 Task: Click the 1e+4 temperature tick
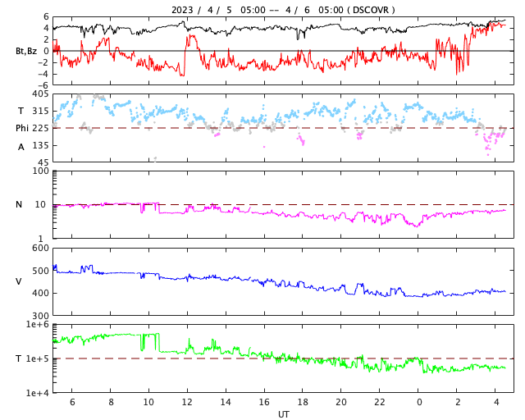(37, 393)
